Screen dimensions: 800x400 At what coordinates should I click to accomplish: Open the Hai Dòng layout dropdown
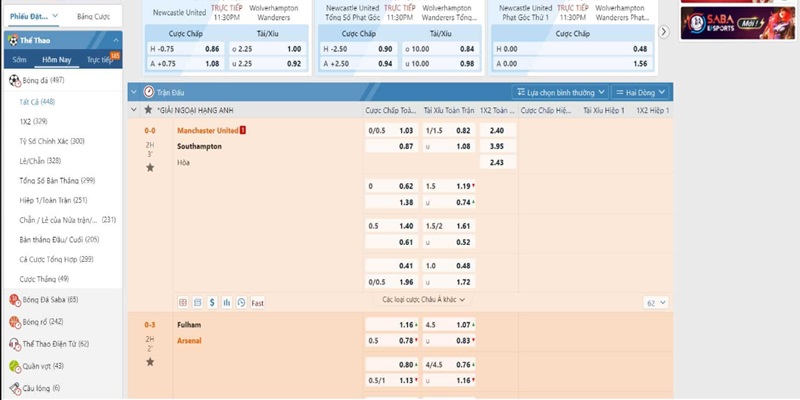tap(641, 92)
